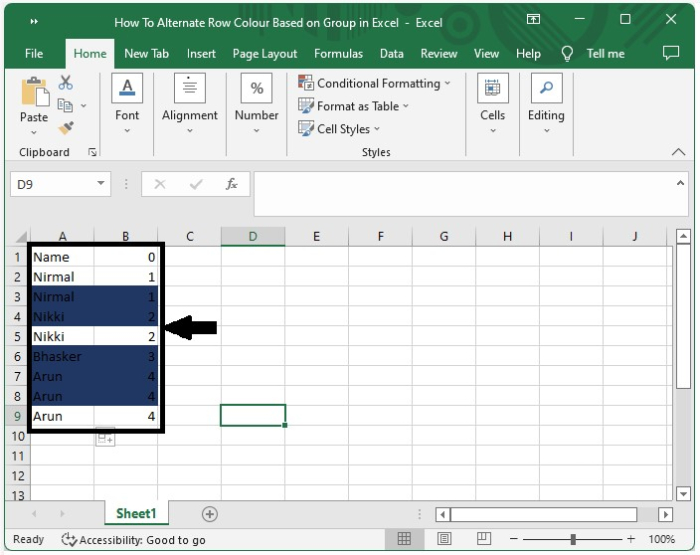Screen dimensions: 700x555
Task: Click the Cell Styles icon
Action: (306, 129)
